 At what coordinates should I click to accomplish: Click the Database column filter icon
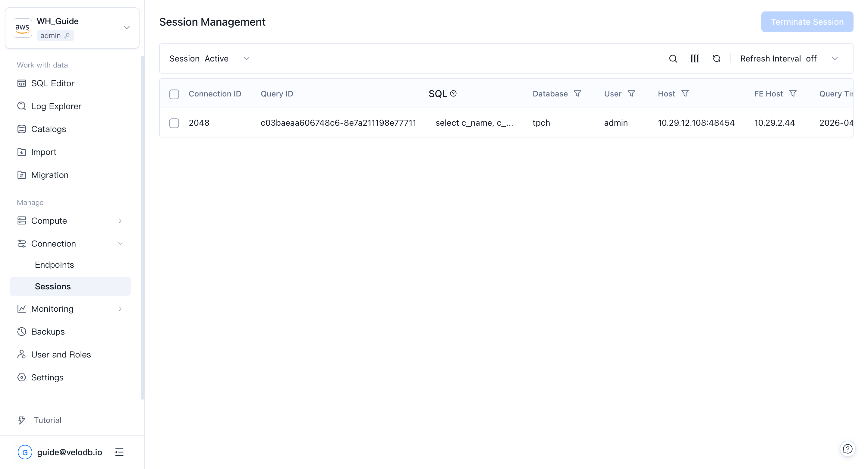(x=577, y=94)
